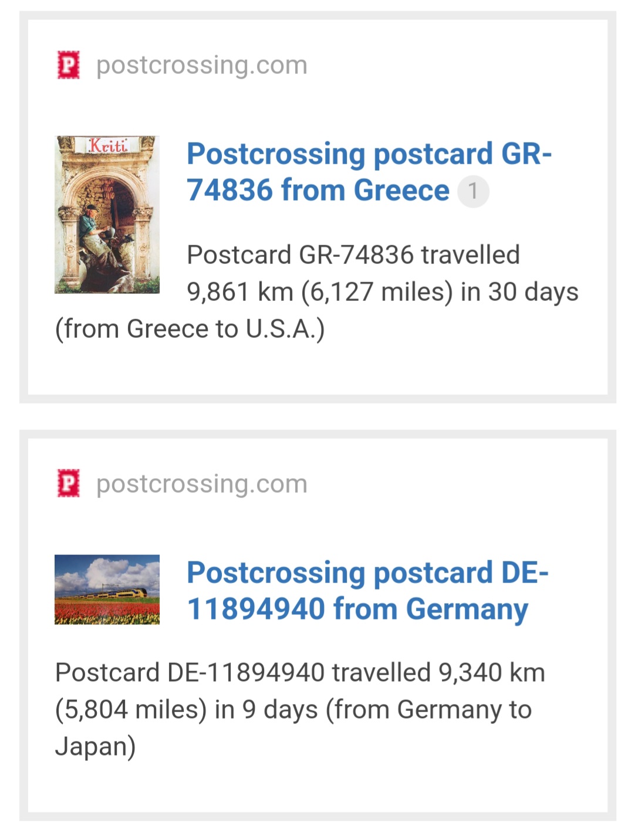Open the postcard DE-11894940 from Germany link
This screenshot has height=840, width=625.
(x=367, y=591)
